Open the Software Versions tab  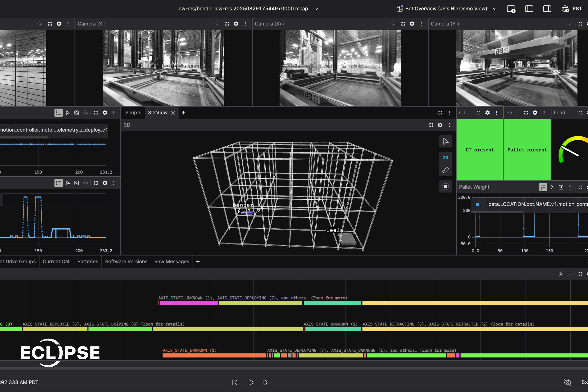click(x=126, y=262)
